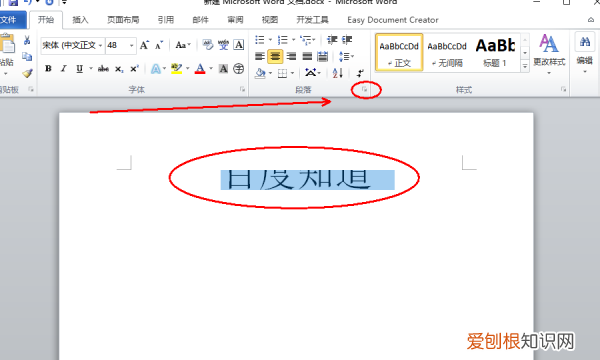Apply paragraph shading paint bucket
The height and width of the screenshot is (360, 600).
260,73
